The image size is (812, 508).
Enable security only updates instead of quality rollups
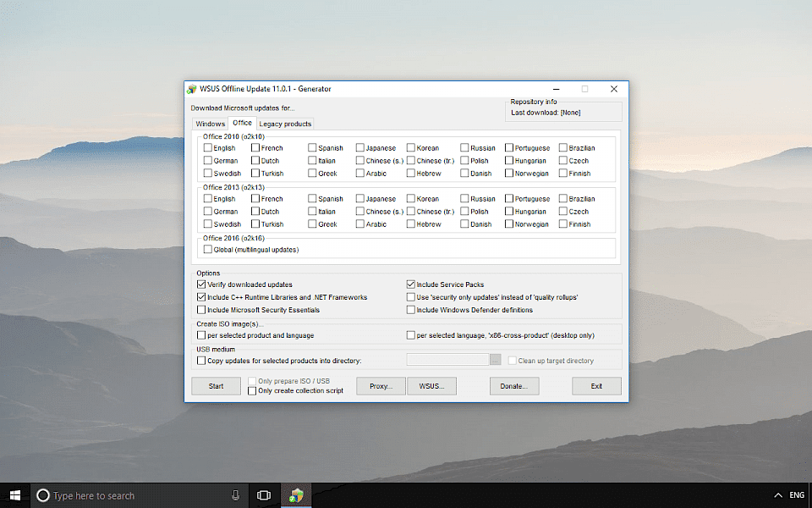(x=411, y=296)
